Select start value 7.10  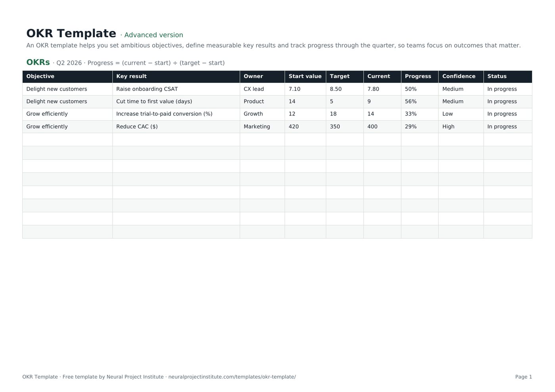pos(305,89)
